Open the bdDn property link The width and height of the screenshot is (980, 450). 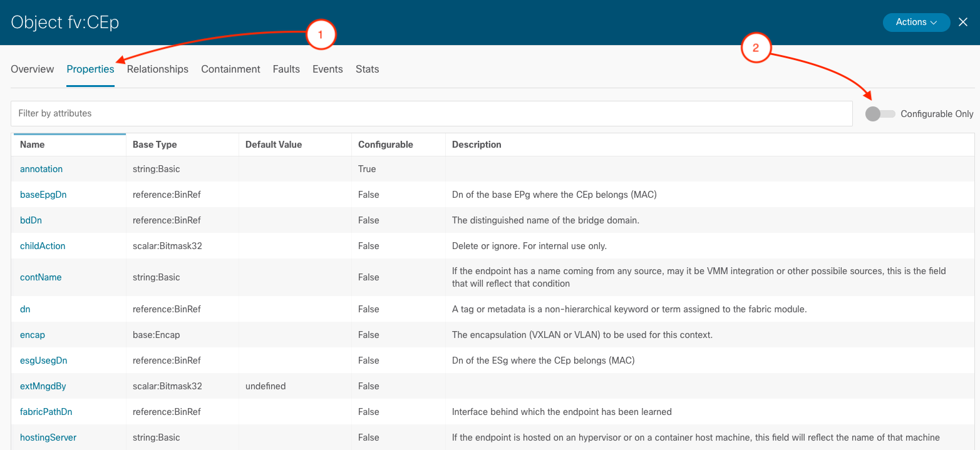(31, 220)
